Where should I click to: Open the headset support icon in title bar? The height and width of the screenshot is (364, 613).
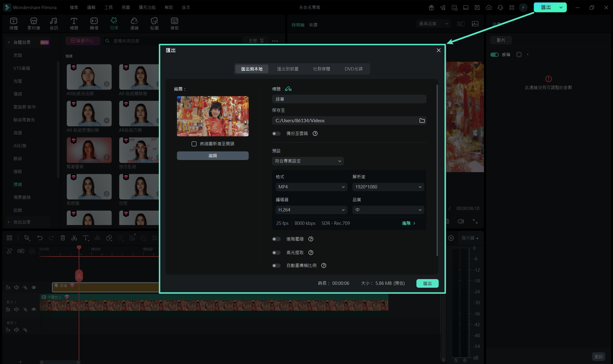point(500,7)
